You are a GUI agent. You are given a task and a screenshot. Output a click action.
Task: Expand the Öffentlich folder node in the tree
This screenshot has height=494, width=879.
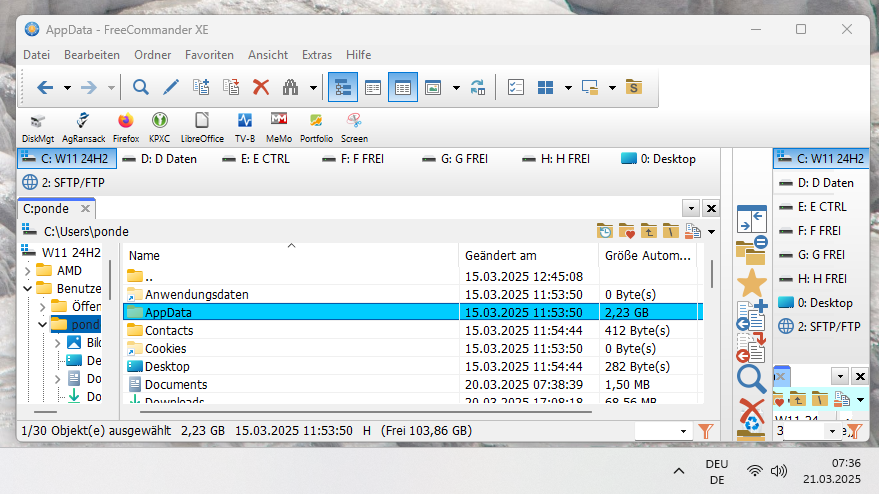pyautogui.click(x=43, y=307)
